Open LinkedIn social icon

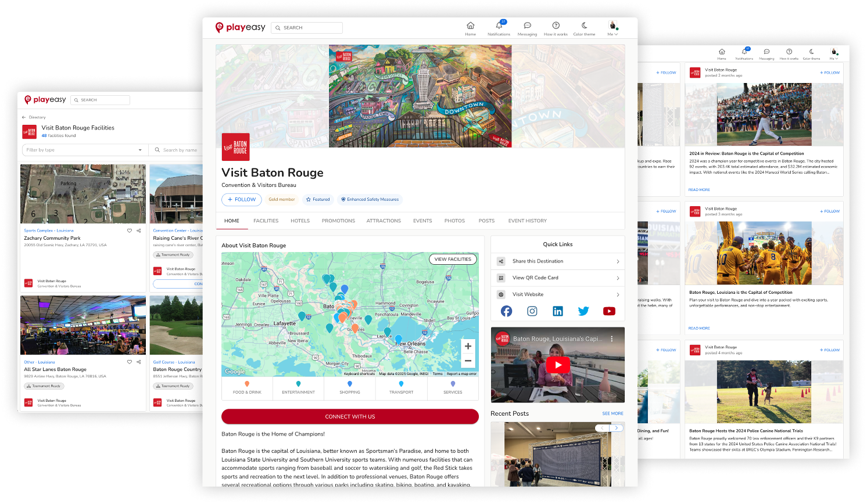(x=558, y=311)
